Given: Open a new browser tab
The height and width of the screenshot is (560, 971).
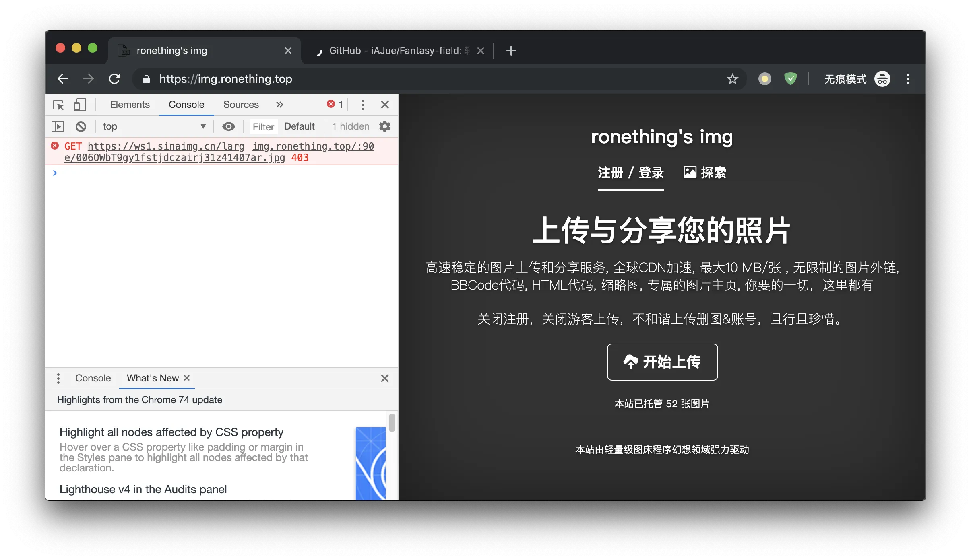Looking at the screenshot, I should [x=511, y=51].
